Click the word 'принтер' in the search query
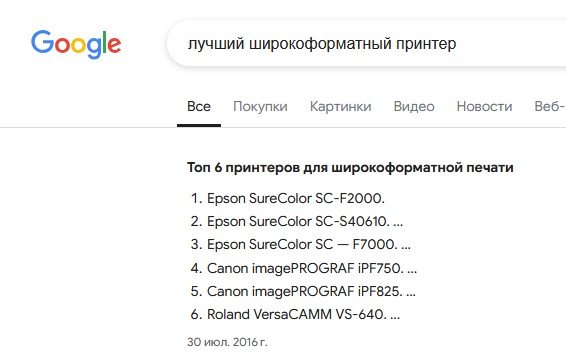The height and width of the screenshot is (362, 566). [x=426, y=44]
